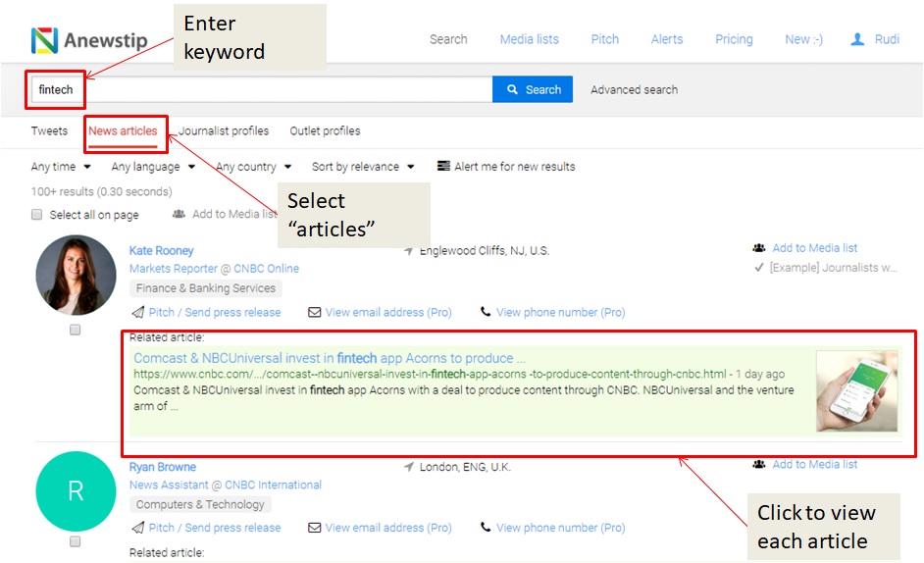Click the envelope icon for Kate Rooney's email
Viewport: 924px width, 563px height.
(x=315, y=312)
